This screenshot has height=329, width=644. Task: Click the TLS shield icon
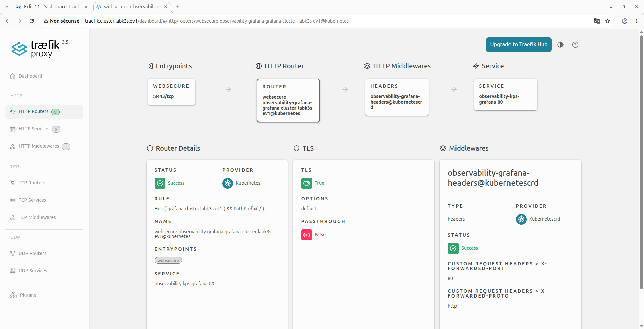tap(297, 148)
